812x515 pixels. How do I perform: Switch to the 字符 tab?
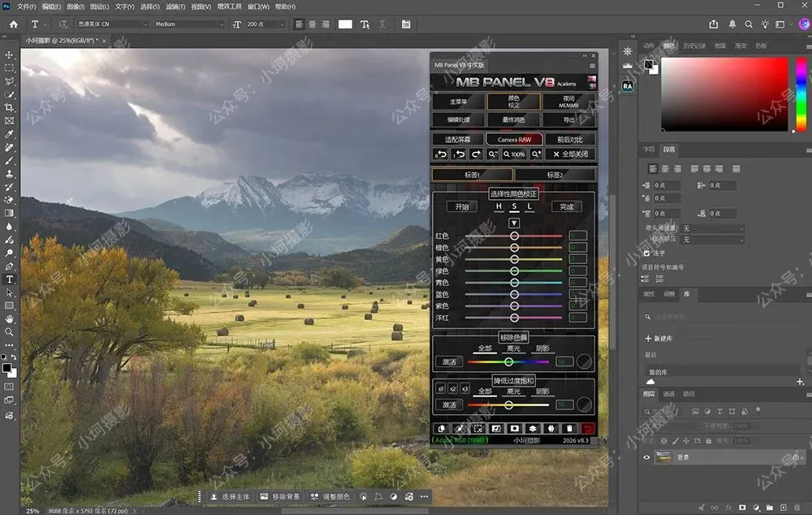[649, 149]
